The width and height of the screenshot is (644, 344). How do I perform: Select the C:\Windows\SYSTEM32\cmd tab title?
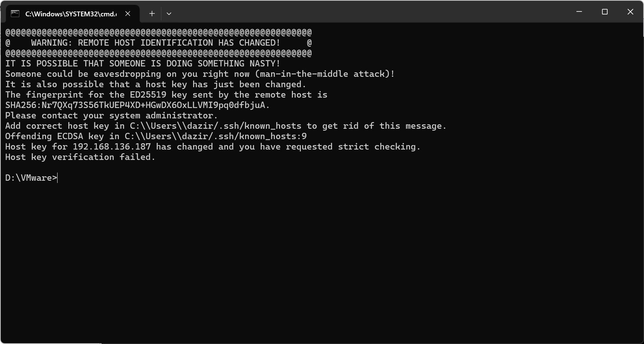tap(71, 14)
